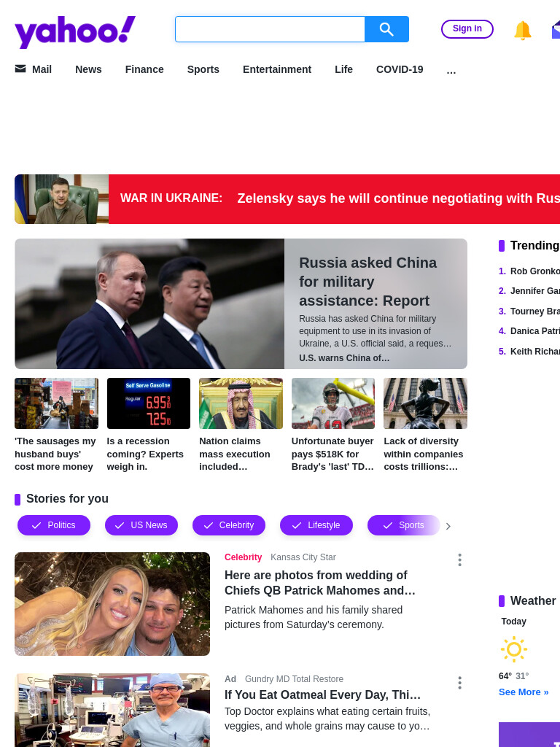Click Zelensky thumbnail in banner
Viewport: 560px width, 747px height.
pos(61,199)
